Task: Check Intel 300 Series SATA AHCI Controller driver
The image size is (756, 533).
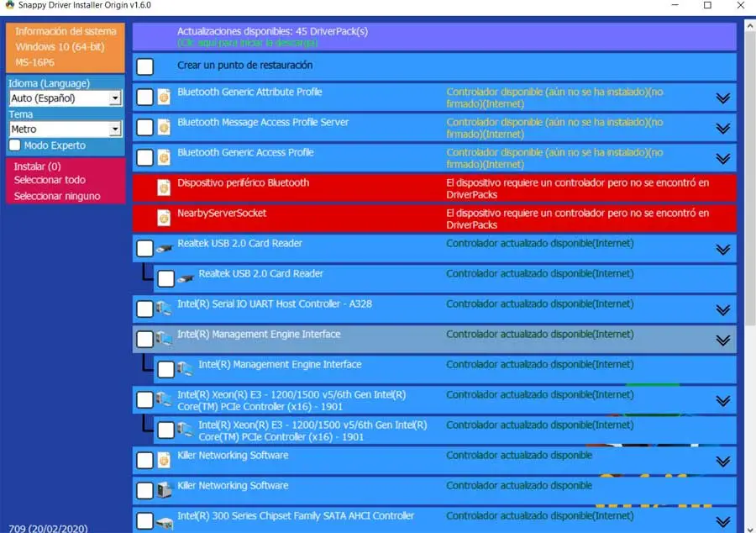Action: (x=144, y=521)
